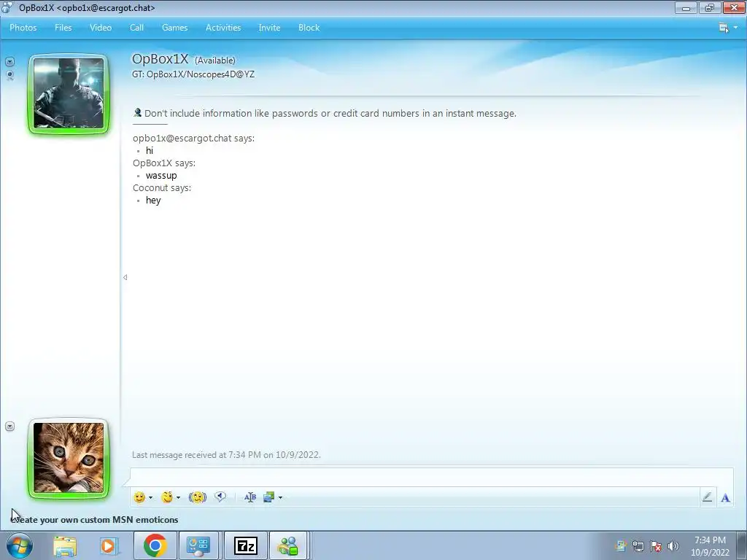
Task: Click the last message received timestamp
Action: (x=226, y=455)
